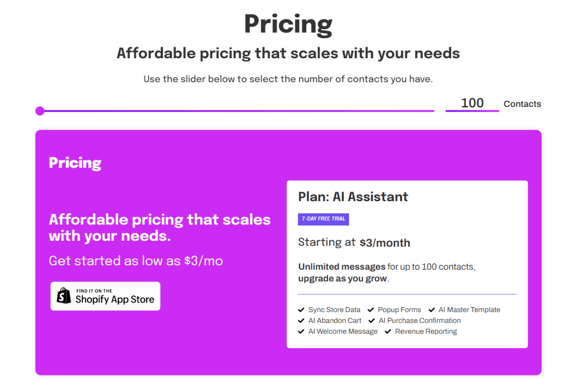Click the contacts slider handle
588x390 pixels.
(x=40, y=111)
